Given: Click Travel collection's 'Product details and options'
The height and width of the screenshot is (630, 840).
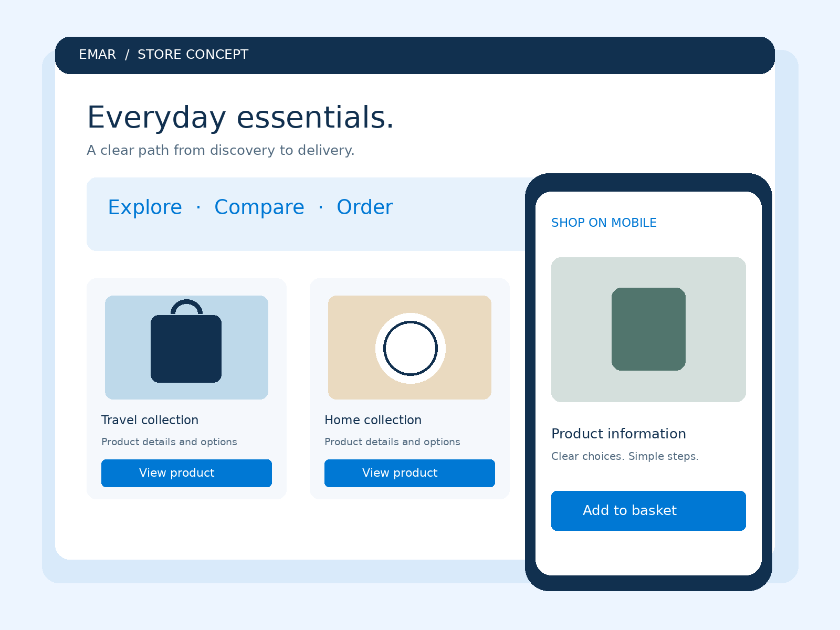Looking at the screenshot, I should [169, 442].
